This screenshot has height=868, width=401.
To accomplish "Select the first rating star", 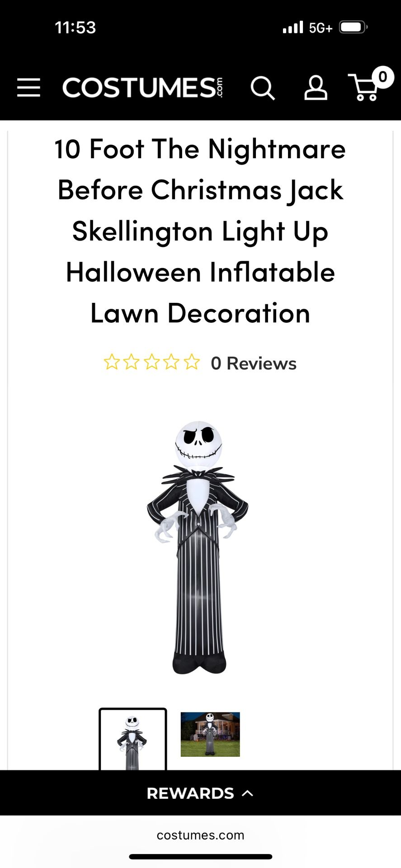I will point(112,363).
